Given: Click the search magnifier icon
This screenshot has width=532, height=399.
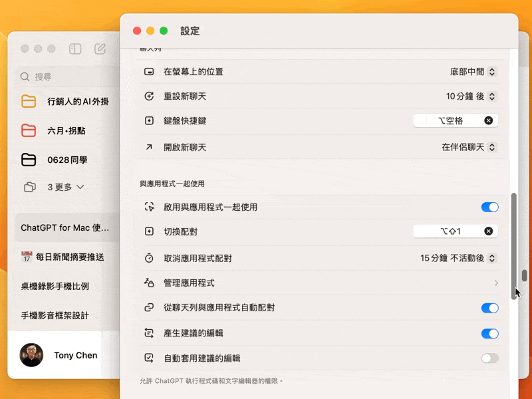Looking at the screenshot, I should tap(25, 76).
